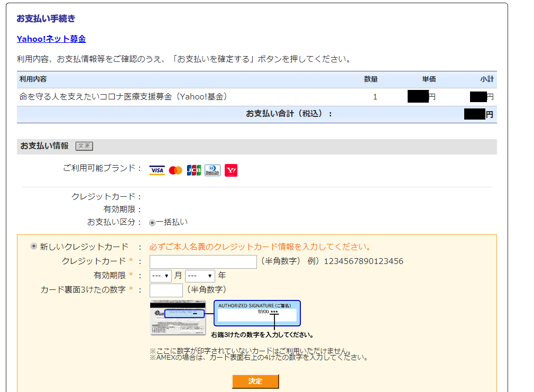Open the expiry month (月) dropdown

[x=160, y=276]
